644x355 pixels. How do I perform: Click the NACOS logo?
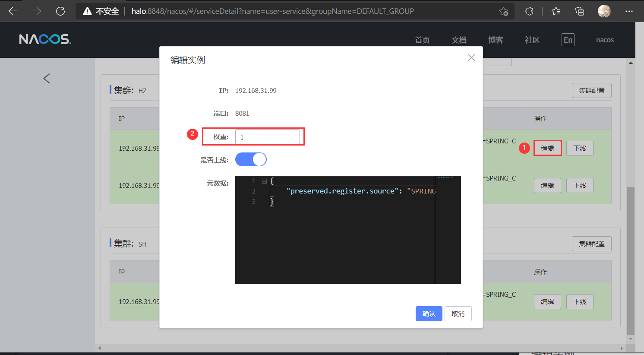(45, 39)
